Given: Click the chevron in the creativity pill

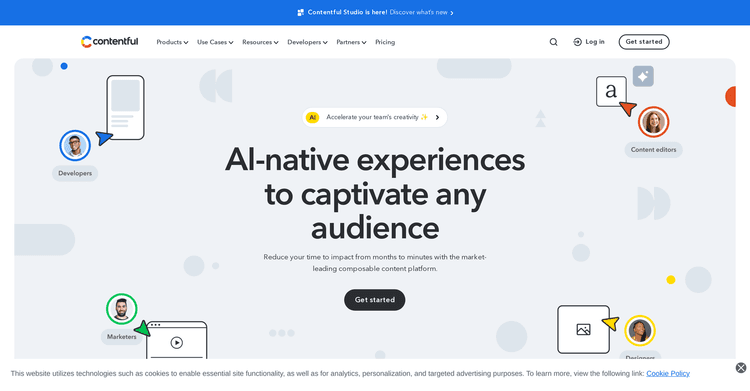Looking at the screenshot, I should [437, 117].
